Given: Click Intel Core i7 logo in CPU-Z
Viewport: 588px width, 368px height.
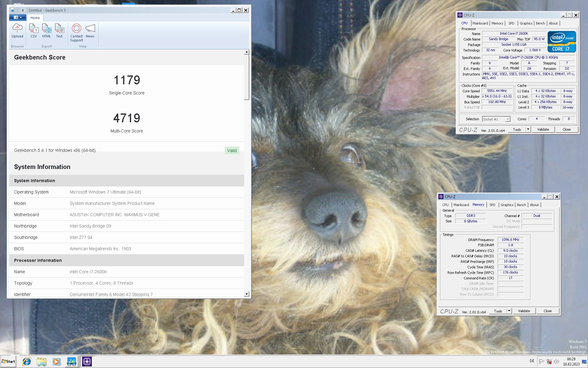Looking at the screenshot, I should pos(562,41).
